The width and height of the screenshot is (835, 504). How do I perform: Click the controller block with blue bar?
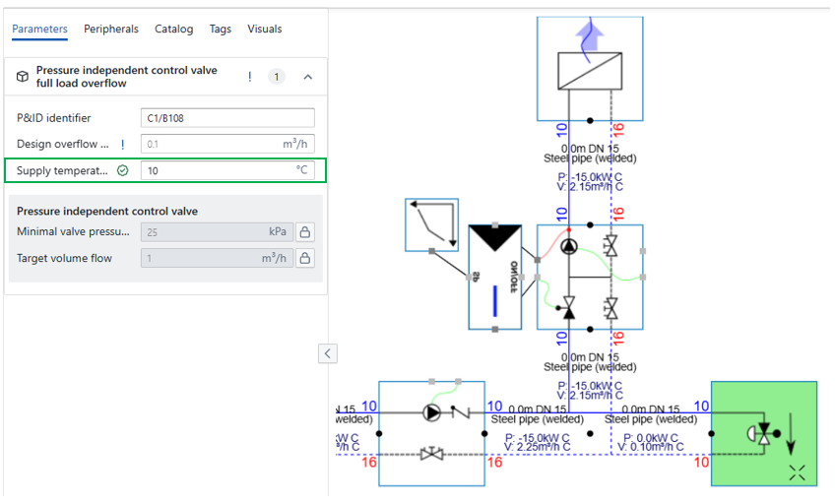click(497, 277)
